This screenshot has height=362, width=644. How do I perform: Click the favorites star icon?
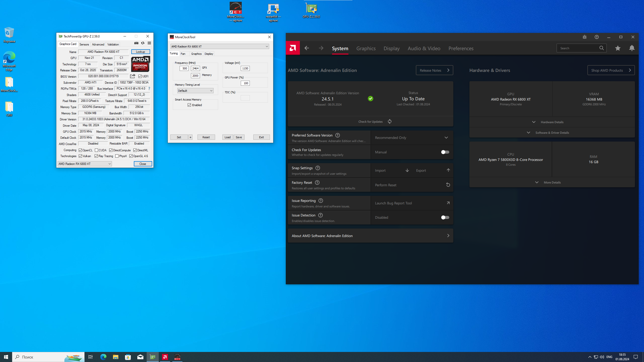[618, 48]
